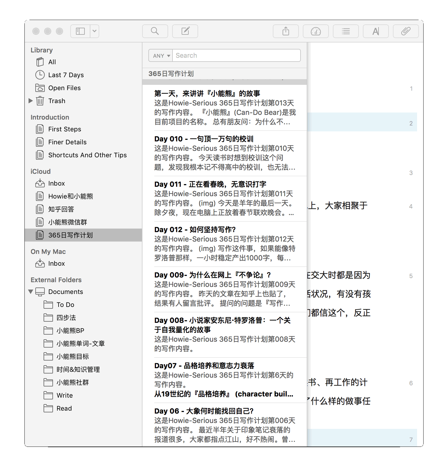Select Howie和小能熊 group
Viewport: 448px width, 476px height.
click(x=83, y=196)
